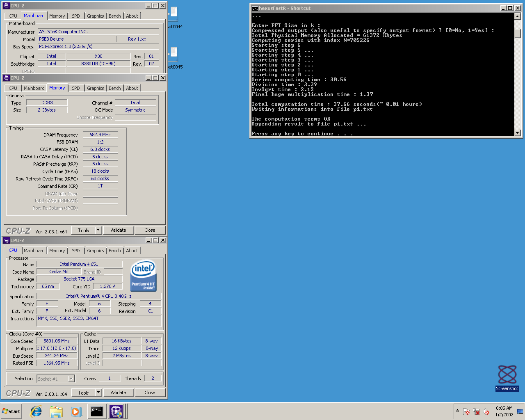Open the Memory tab in the bottom CPU-Z window
Viewport: 525px width, 420px height.
[x=57, y=251]
